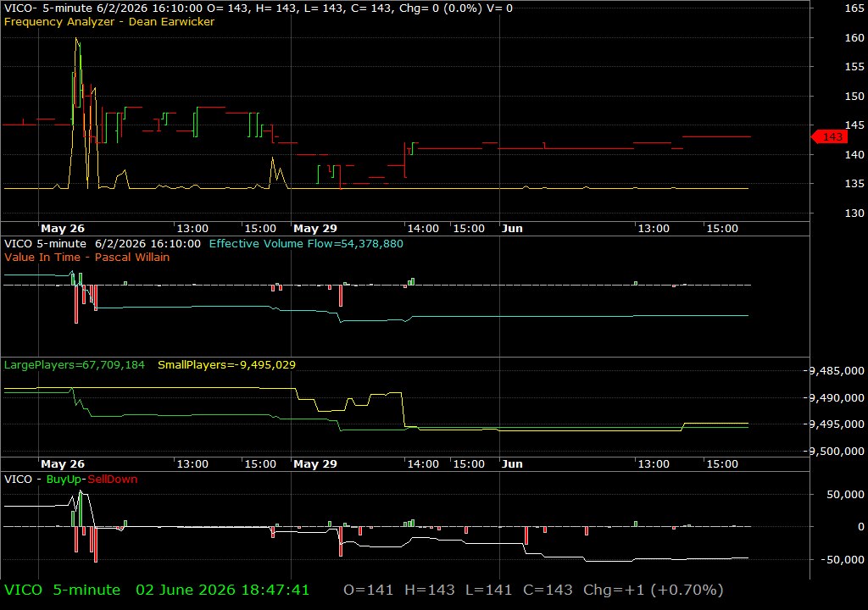Screen dimensions: 868x610
Task: Click 'Jun' label on top time axis
Action: [512, 229]
